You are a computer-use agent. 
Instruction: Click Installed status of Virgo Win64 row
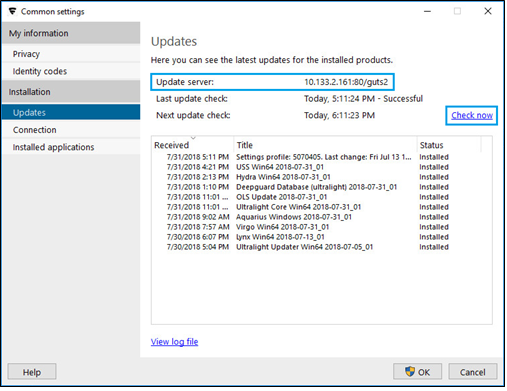(434, 227)
